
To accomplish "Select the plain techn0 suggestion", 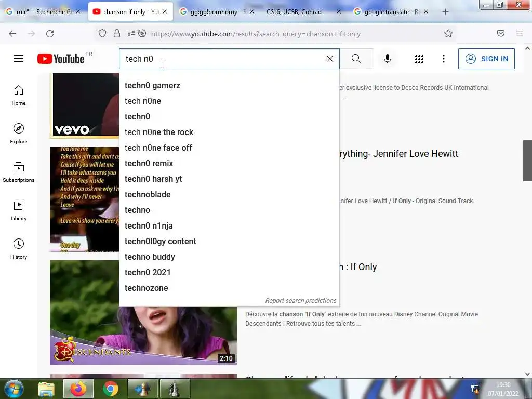I will point(229,117).
